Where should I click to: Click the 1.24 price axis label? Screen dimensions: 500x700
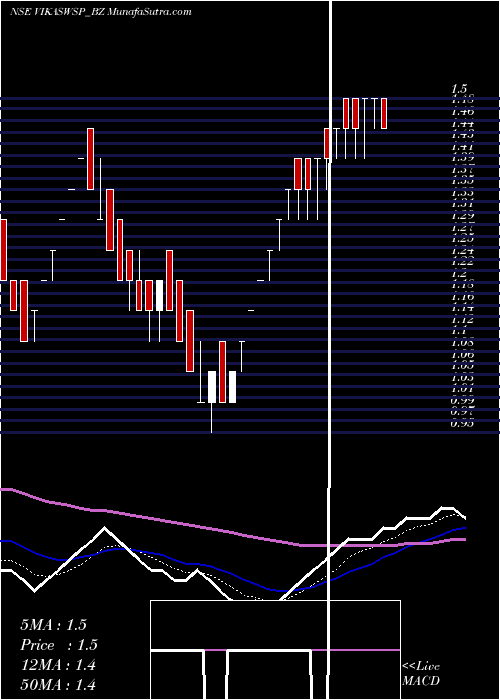point(462,251)
